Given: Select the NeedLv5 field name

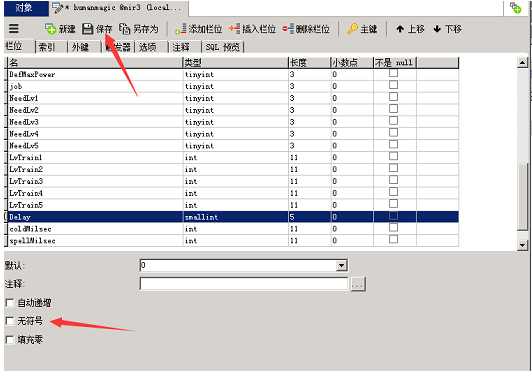Looking at the screenshot, I should tap(24, 146).
